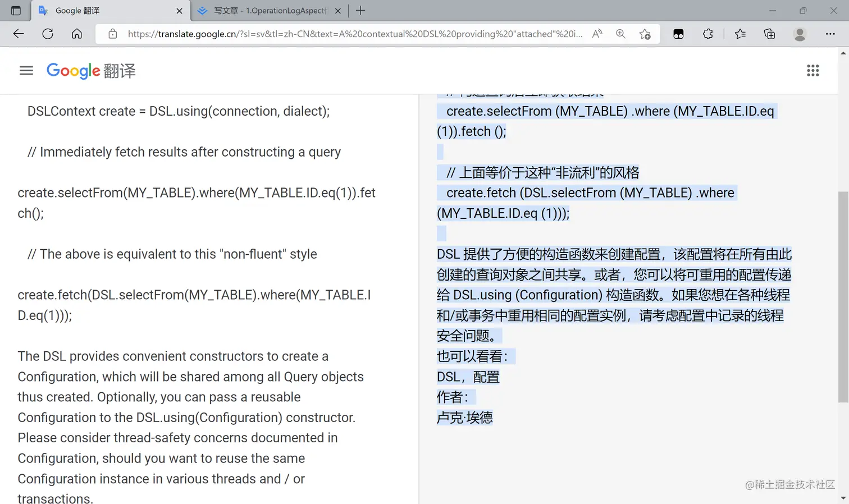849x504 pixels.
Task: Click the source paragraph 'The DSL provides convenient constructors'
Action: pyautogui.click(x=191, y=428)
